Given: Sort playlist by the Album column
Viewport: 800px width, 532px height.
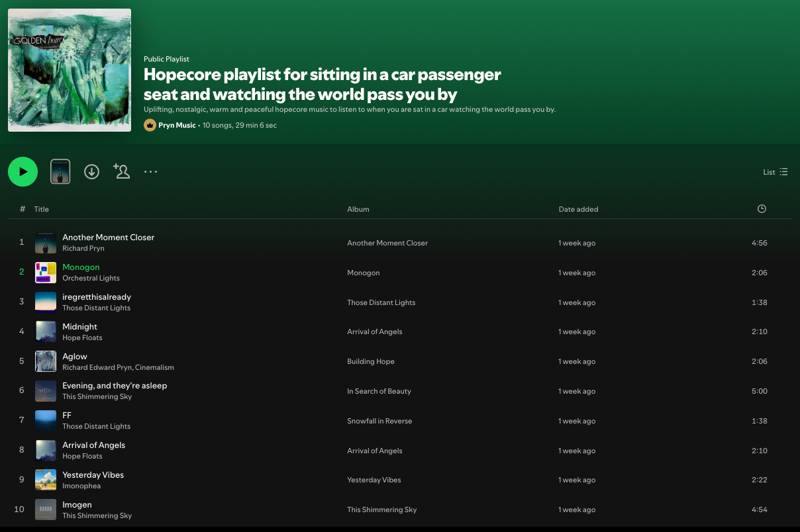Looking at the screenshot, I should click(x=358, y=209).
